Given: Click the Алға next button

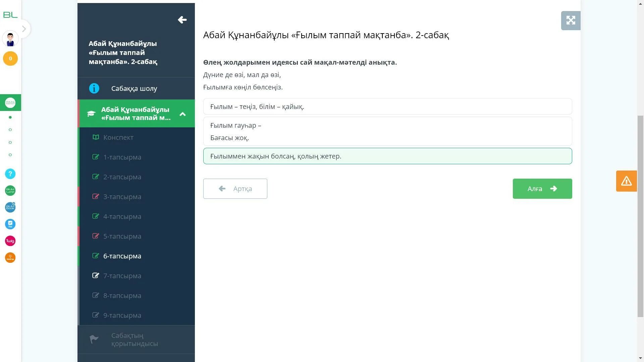Looking at the screenshot, I should click(542, 189).
